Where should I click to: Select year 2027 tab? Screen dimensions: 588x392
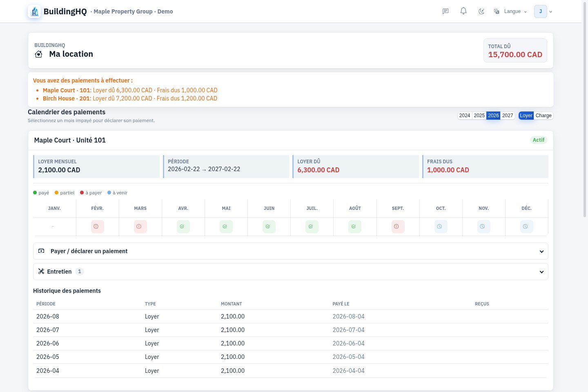508,116
